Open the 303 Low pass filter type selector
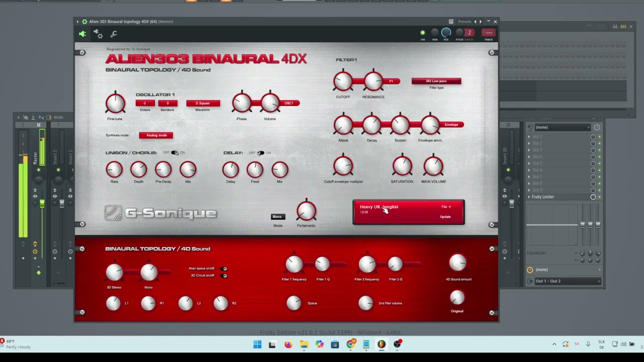The image size is (644, 362). tap(436, 81)
